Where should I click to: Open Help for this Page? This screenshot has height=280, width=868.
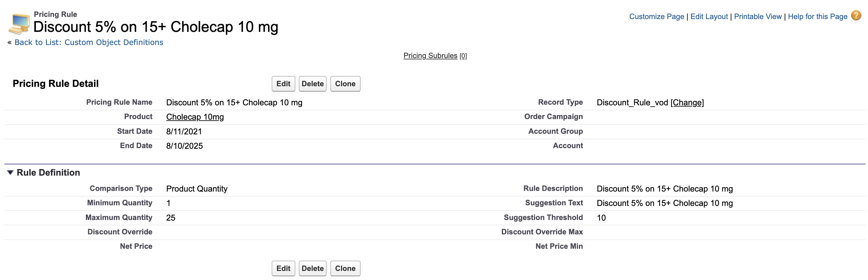[817, 17]
